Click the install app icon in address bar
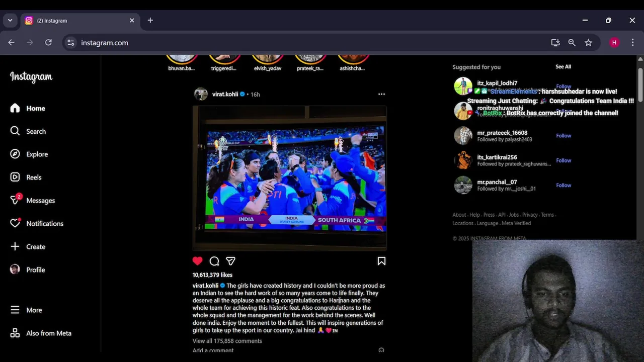Screen dimensions: 644x362 point(555,43)
